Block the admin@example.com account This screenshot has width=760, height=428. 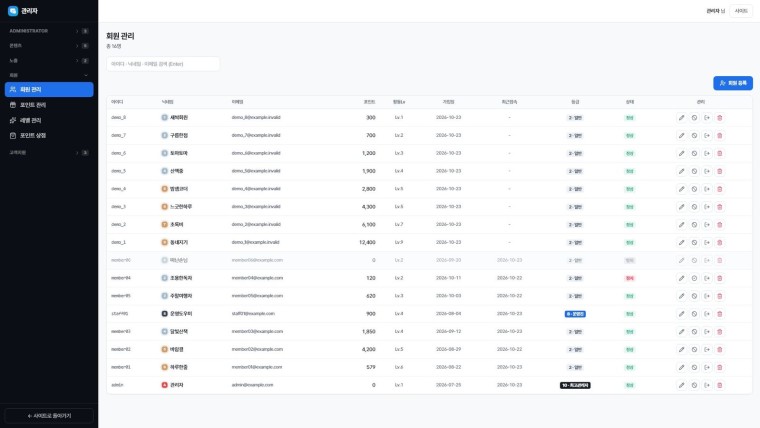694,385
